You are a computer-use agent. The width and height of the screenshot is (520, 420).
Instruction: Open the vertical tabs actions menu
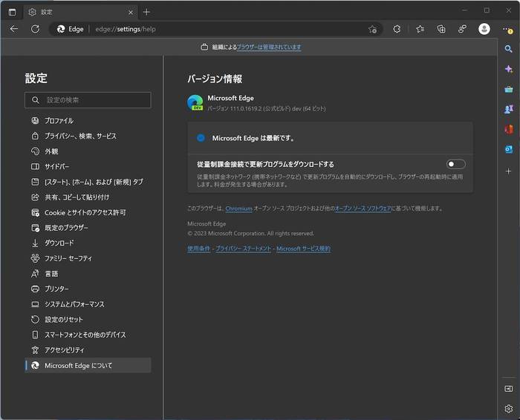click(13, 13)
